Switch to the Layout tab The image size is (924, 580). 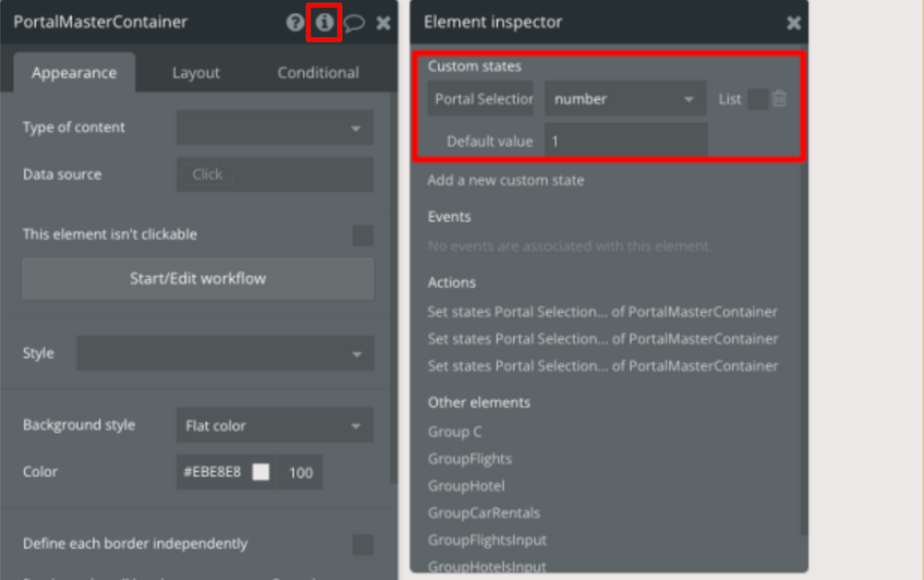click(196, 72)
